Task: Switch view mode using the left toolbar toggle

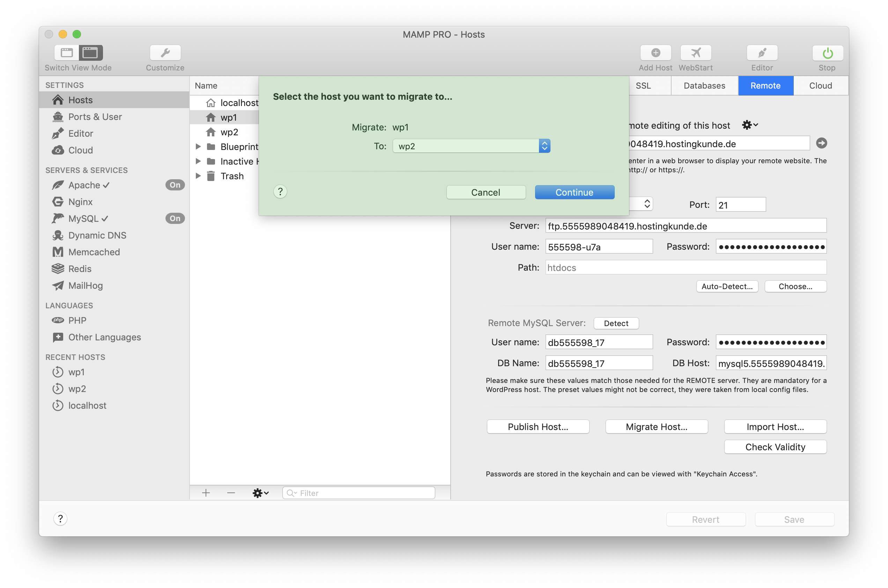Action: pos(79,53)
